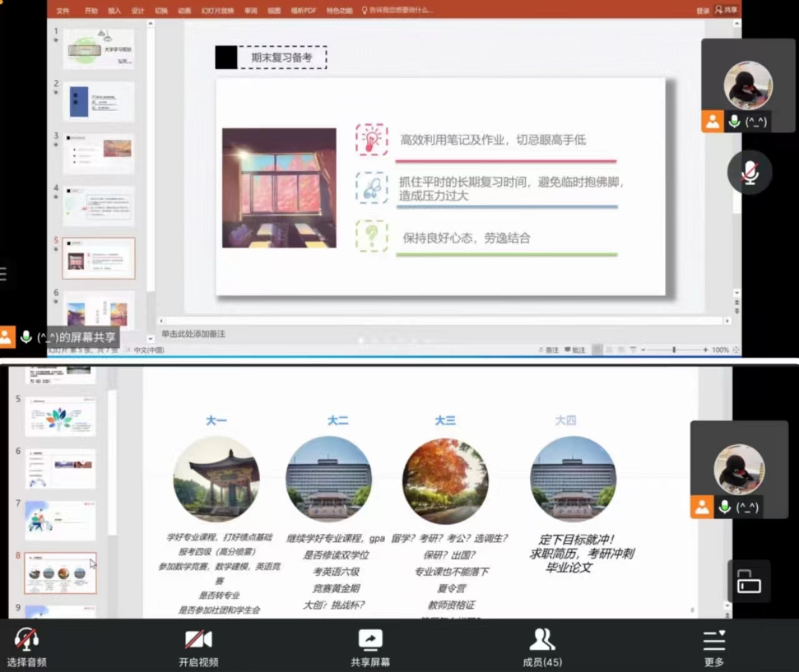The height and width of the screenshot is (672, 799).
Task: Click the lightbulb icon on slide
Action: click(371, 139)
